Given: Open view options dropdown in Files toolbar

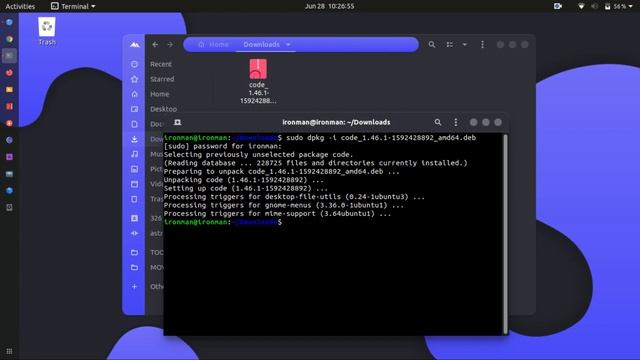Looking at the screenshot, I should click(x=464, y=44).
